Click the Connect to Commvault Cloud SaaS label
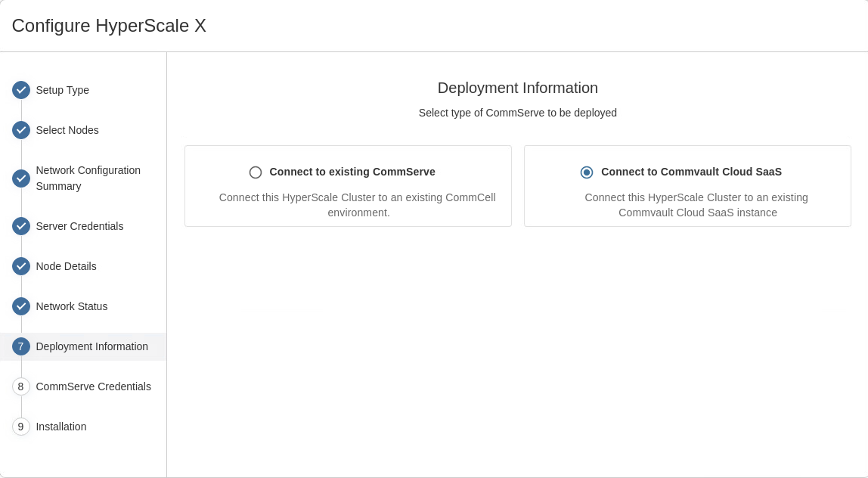Screen dimensions: 868x478 pyautogui.click(x=691, y=172)
